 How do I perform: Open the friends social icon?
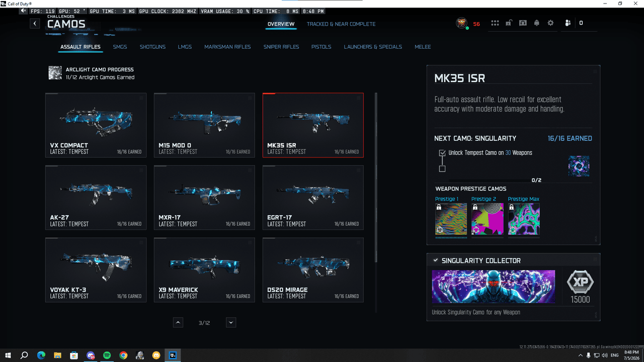568,23
